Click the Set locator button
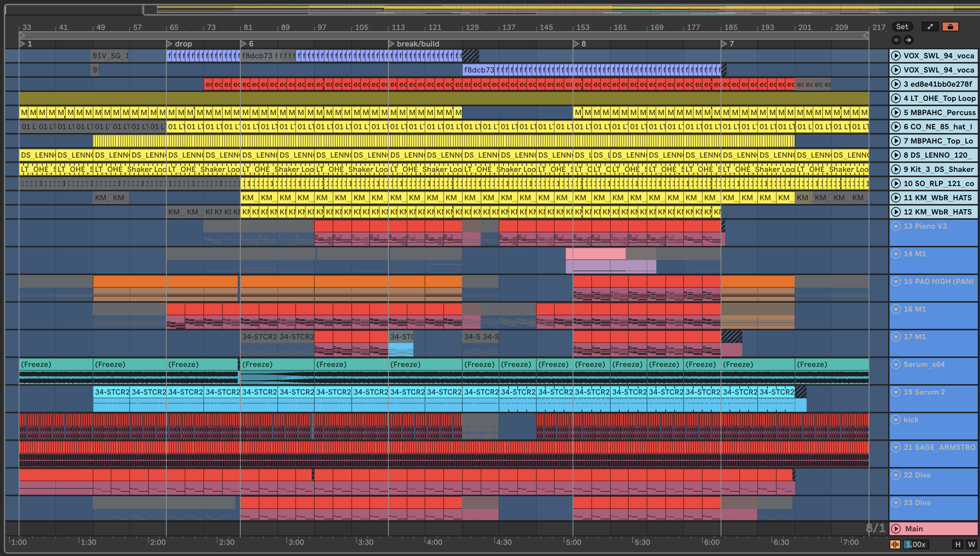Image resolution: width=980 pixels, height=556 pixels. 903,27
